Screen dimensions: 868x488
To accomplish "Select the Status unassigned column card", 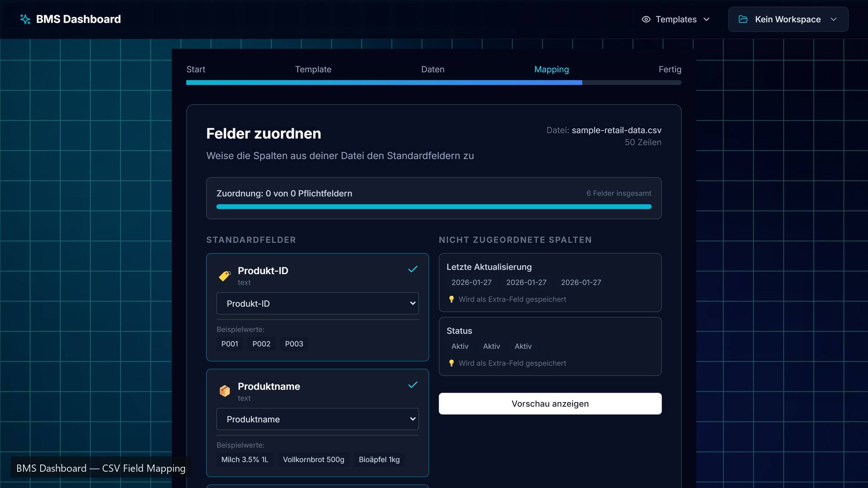I will point(550,346).
